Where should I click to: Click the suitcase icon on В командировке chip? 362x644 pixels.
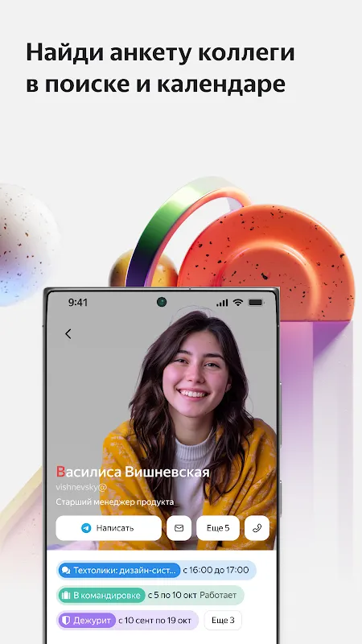65,595
